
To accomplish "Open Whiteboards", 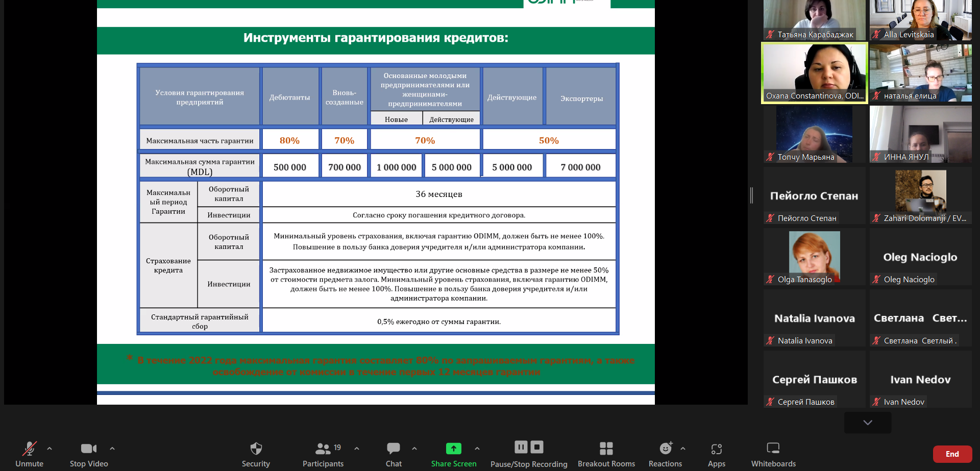I will tap(773, 449).
